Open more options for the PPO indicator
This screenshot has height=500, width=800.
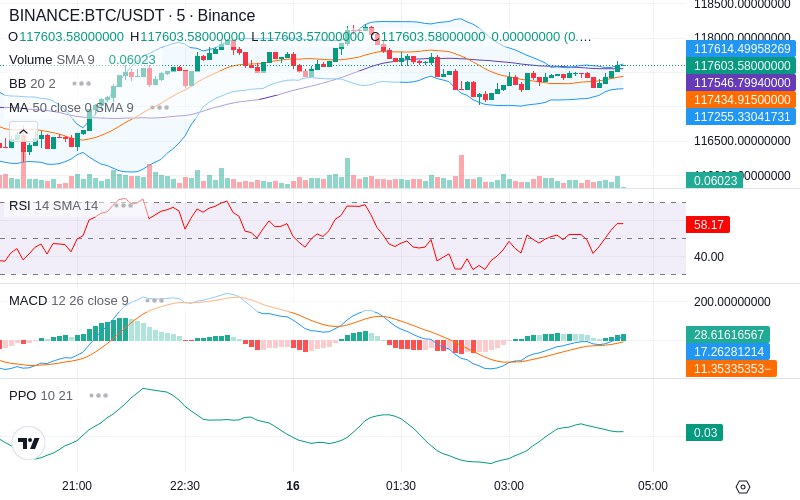(x=98, y=395)
